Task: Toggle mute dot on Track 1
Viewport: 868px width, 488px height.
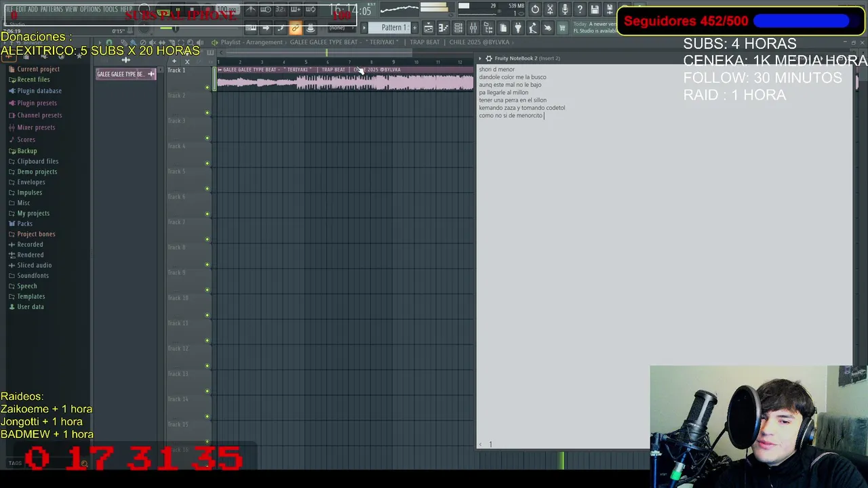Action: (x=208, y=87)
